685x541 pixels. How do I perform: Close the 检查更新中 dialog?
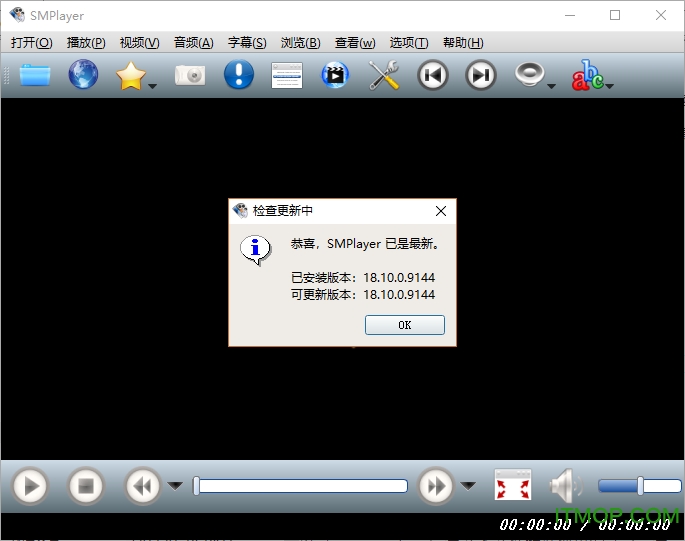click(441, 211)
